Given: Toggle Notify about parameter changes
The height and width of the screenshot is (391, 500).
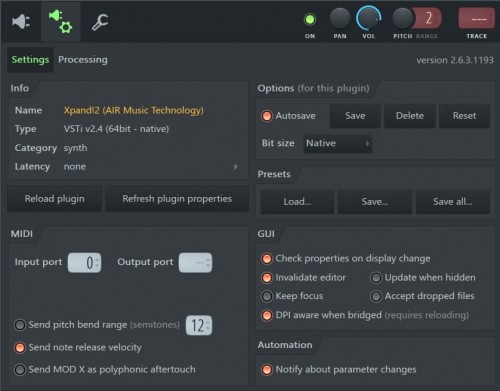Looking at the screenshot, I should click(267, 370).
